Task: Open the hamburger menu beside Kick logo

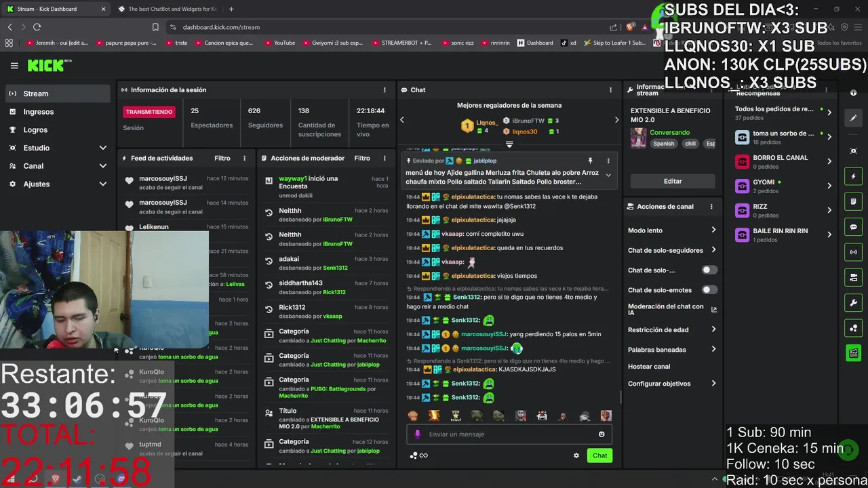Action: (14, 66)
